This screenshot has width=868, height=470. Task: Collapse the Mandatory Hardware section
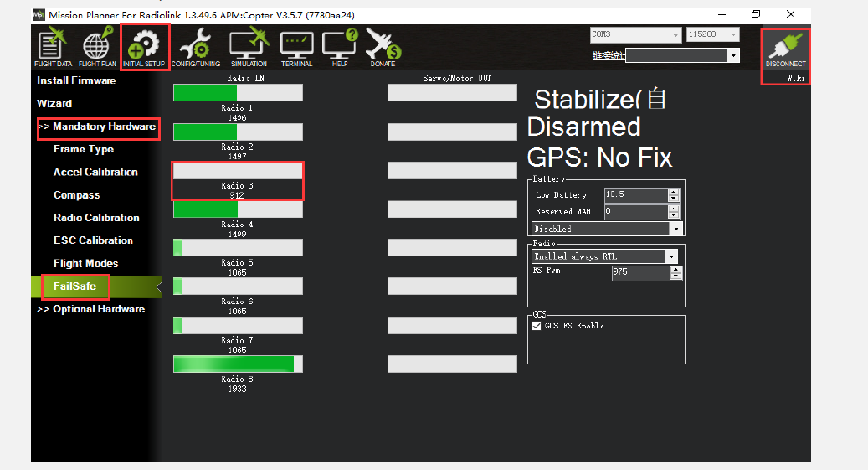pyautogui.click(x=97, y=127)
